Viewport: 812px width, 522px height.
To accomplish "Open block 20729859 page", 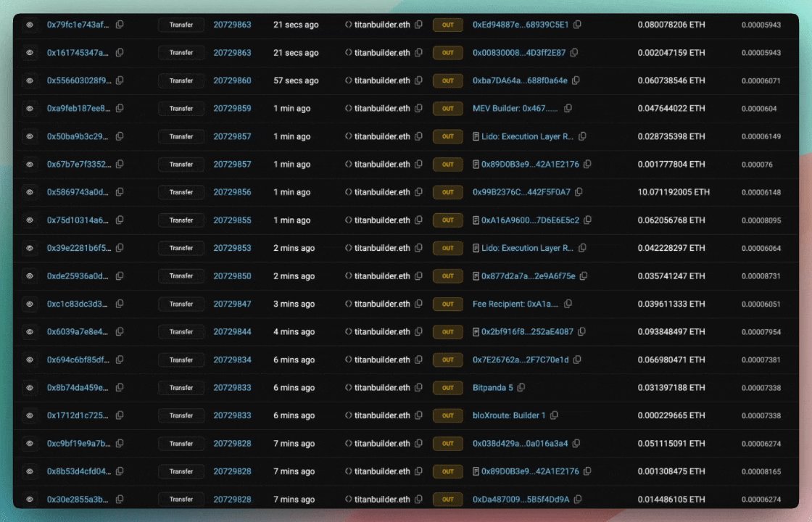I will pyautogui.click(x=232, y=108).
